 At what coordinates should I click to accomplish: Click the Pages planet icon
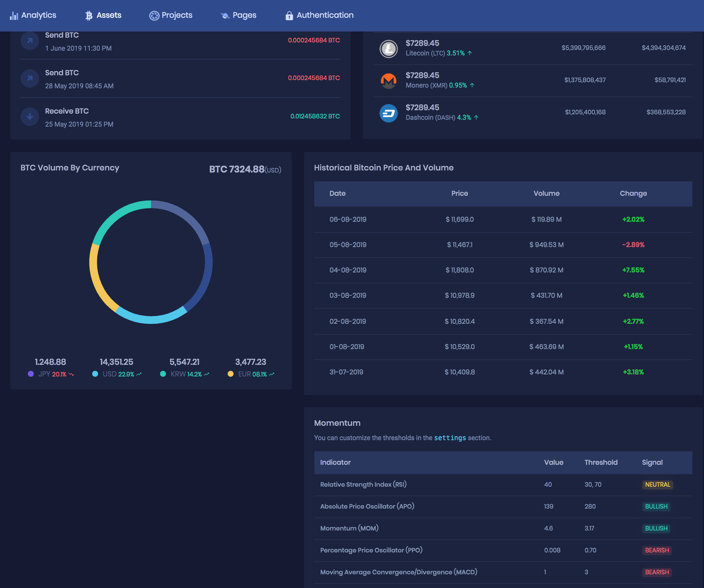[225, 15]
